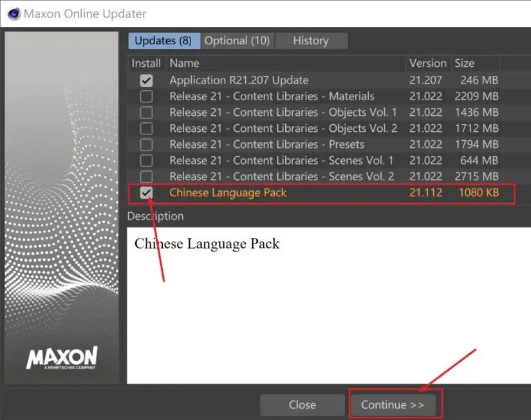Click the 1080 KB size value
The width and height of the screenshot is (531, 420).
(x=478, y=192)
